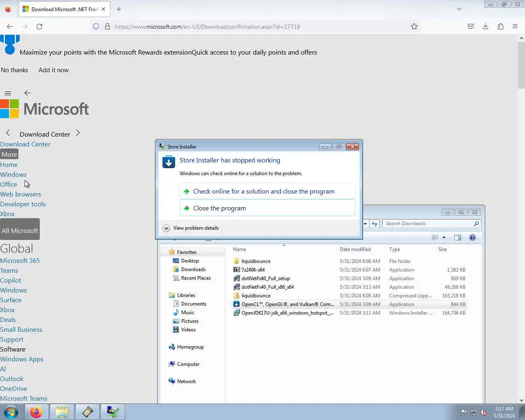Image resolution: width=525 pixels, height=420 pixels.
Task: Click the Store Installer download icon
Action: coord(169,162)
